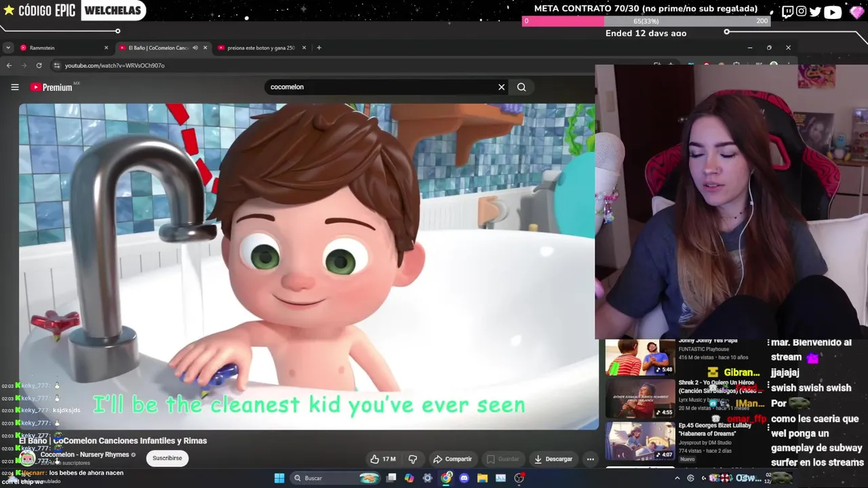Expand hidden system tray icons
This screenshot has height=488, width=868.
pyautogui.click(x=677, y=478)
